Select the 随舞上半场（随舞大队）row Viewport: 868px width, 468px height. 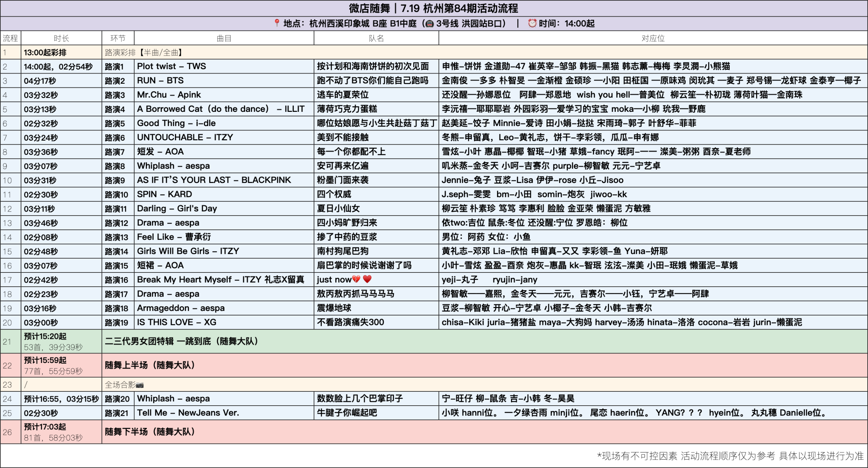point(485,366)
